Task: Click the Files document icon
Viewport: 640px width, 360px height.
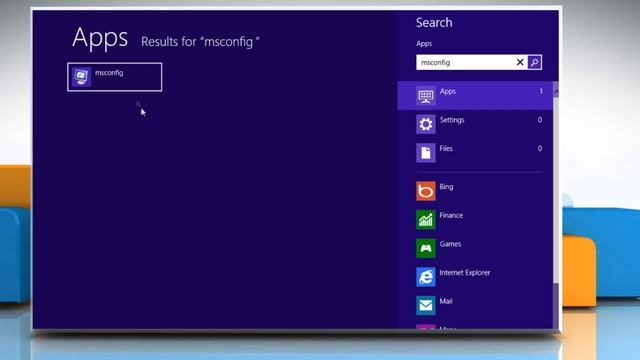Action: (426, 153)
